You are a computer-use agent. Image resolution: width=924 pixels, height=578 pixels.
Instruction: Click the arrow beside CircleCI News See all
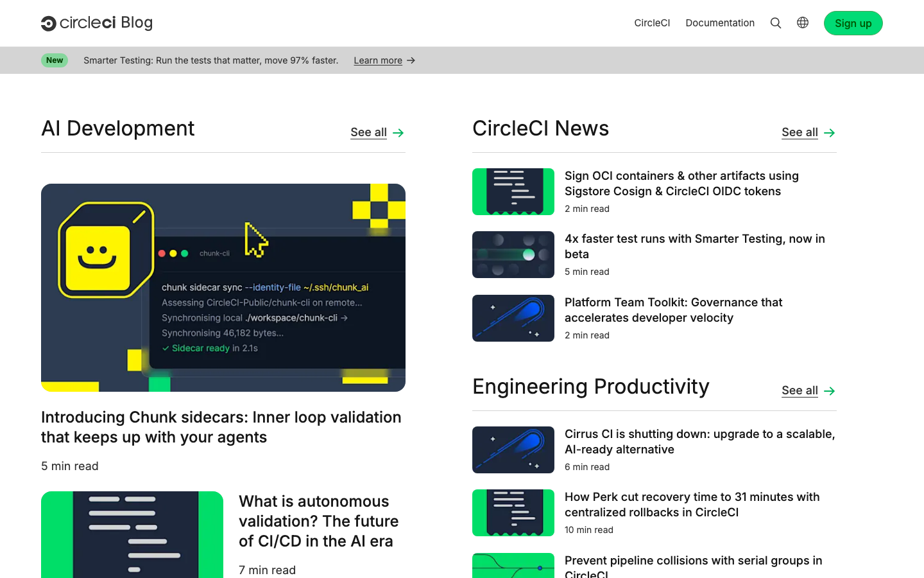coord(830,133)
